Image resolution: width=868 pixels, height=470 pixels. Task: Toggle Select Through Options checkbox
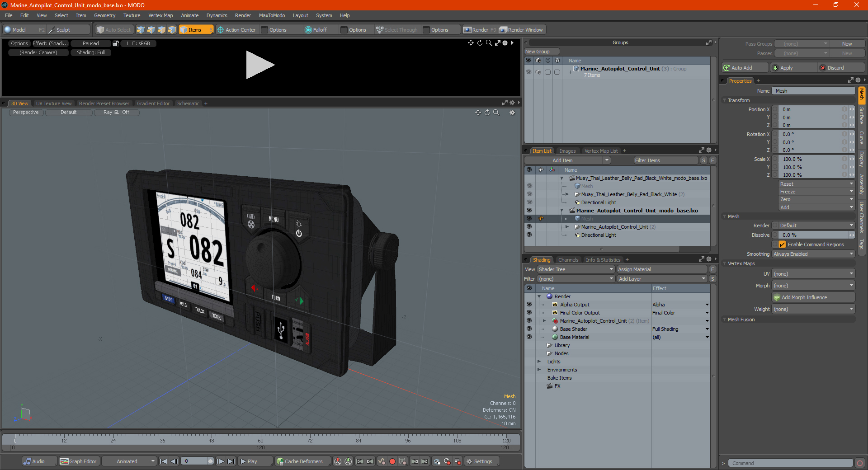click(x=426, y=30)
